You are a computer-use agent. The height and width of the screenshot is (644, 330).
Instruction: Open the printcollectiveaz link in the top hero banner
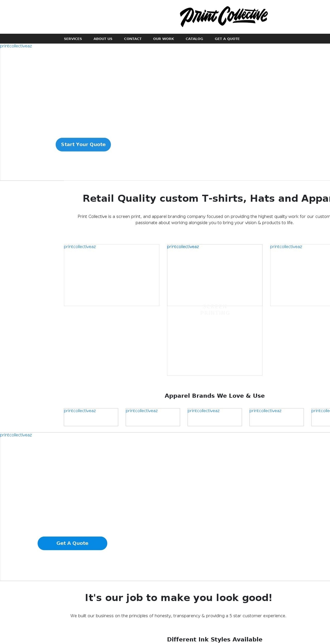(16, 46)
